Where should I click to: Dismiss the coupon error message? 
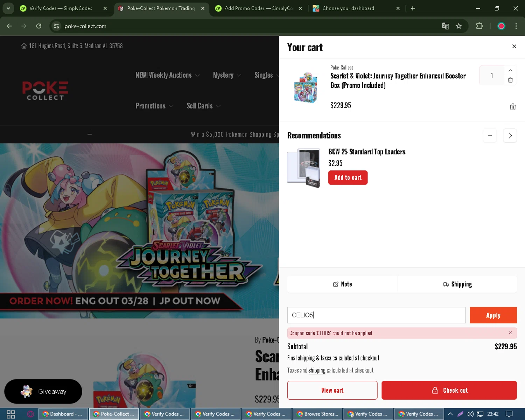(x=510, y=333)
